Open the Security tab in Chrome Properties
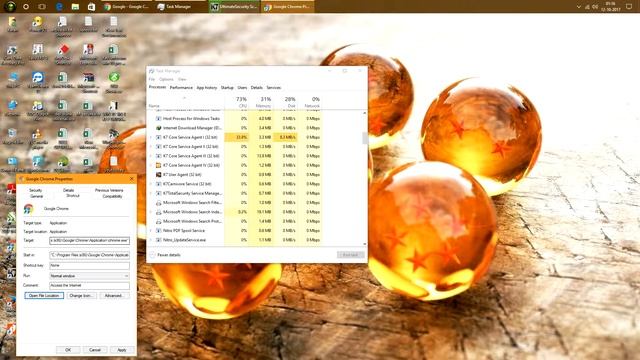Screen dimensions: 640x360 click(36, 191)
